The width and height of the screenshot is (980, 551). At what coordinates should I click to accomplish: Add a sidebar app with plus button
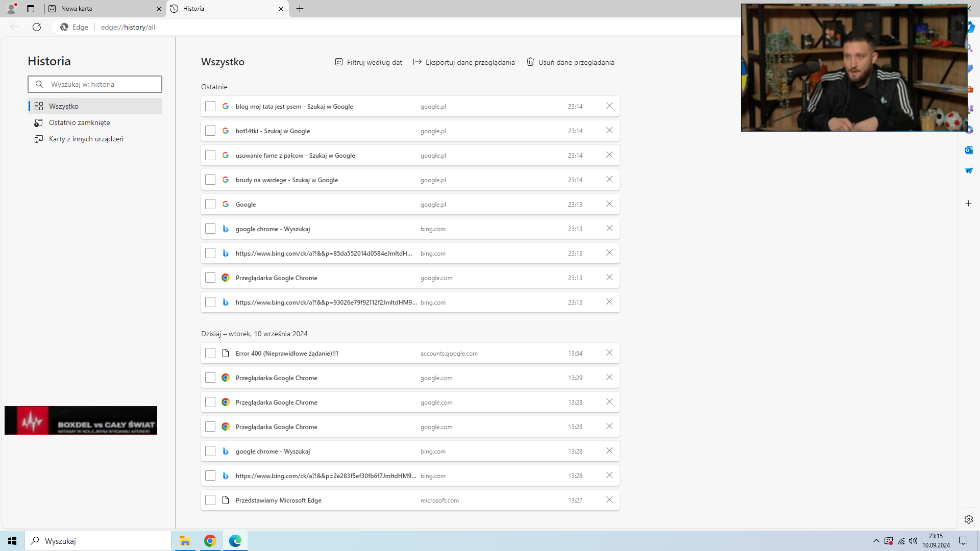(x=969, y=204)
